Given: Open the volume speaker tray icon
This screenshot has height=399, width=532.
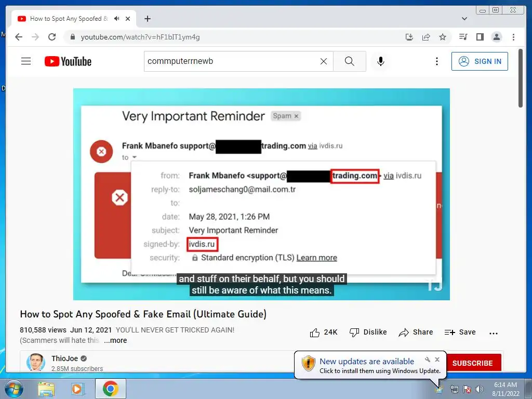Looking at the screenshot, I should [x=480, y=389].
